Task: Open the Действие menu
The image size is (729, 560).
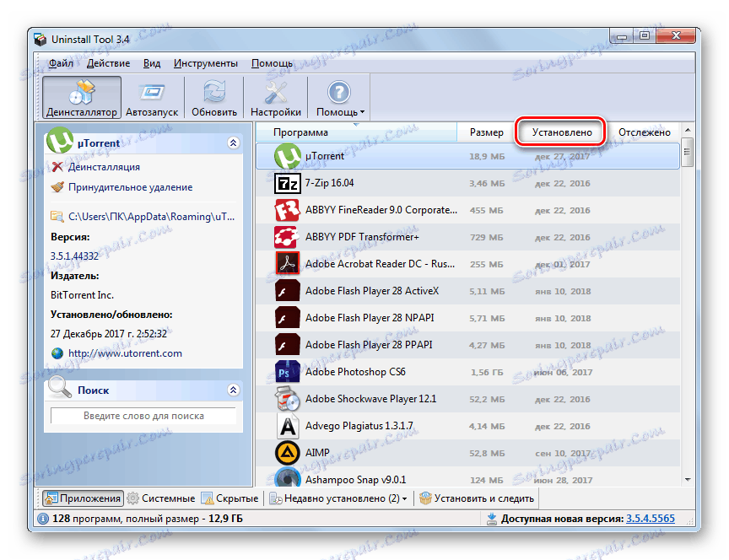Action: 108,63
